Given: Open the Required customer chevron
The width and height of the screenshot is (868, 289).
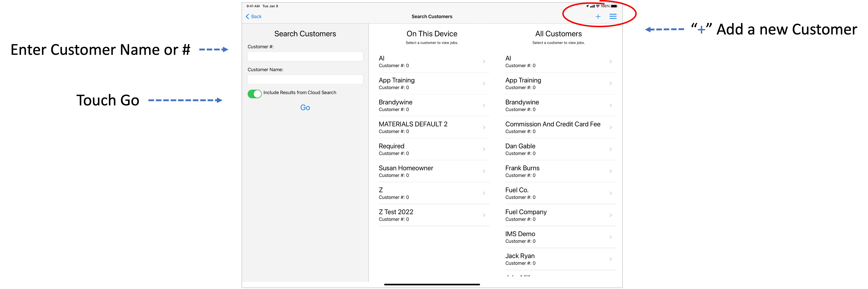Looking at the screenshot, I should pyautogui.click(x=484, y=149).
